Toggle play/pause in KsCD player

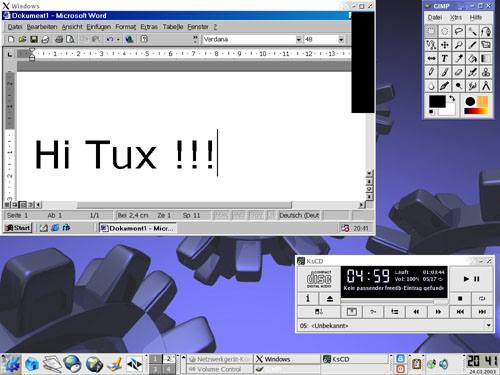(x=471, y=279)
